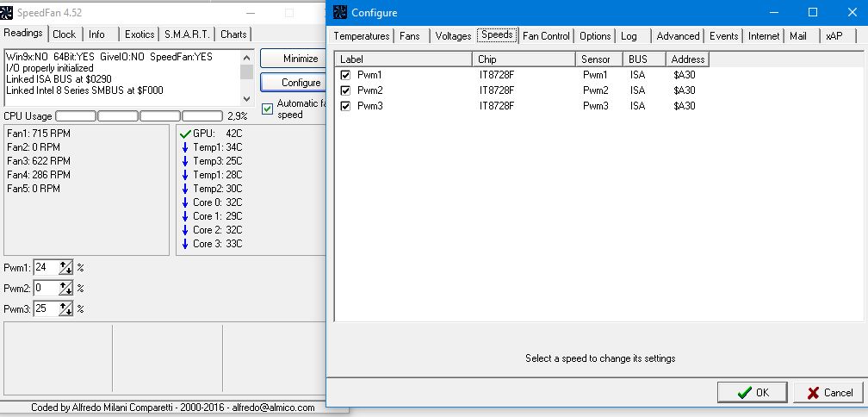Viewport: 868px width, 417px height.
Task: Click the blue arrow next to Temp1: 34C
Action: click(185, 147)
